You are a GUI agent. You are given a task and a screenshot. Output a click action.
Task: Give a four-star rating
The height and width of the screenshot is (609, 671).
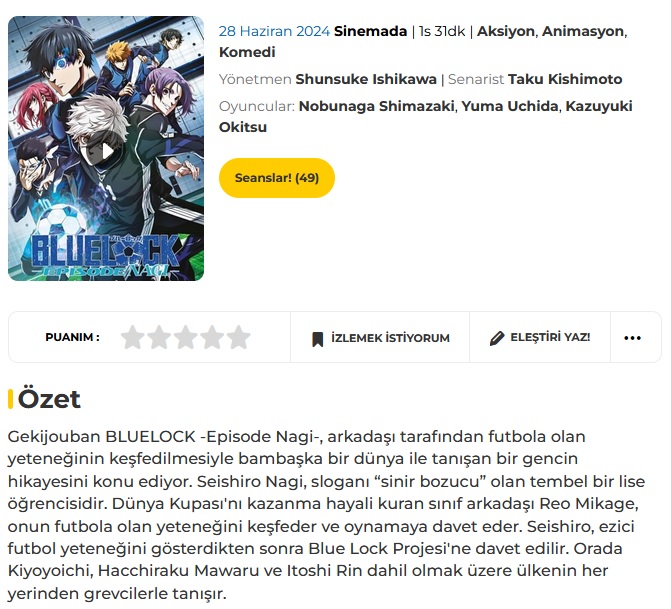pyautogui.click(x=212, y=337)
